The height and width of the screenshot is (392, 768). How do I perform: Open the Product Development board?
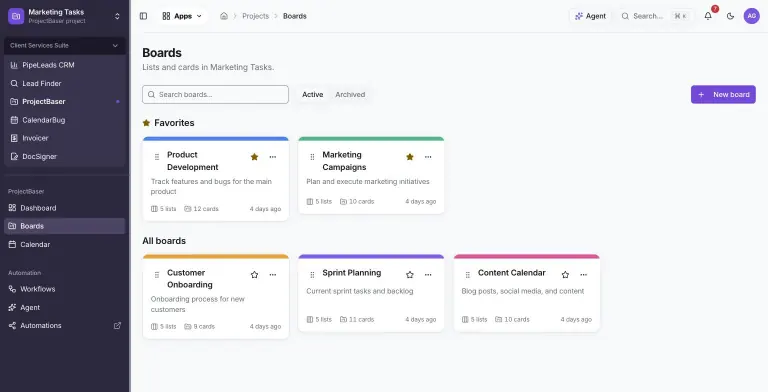click(192, 161)
